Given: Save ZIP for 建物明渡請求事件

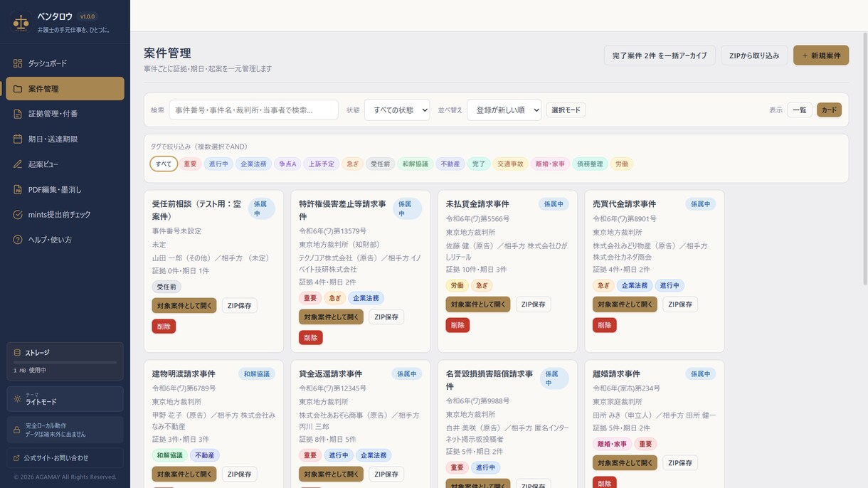Looking at the screenshot, I should (239, 474).
